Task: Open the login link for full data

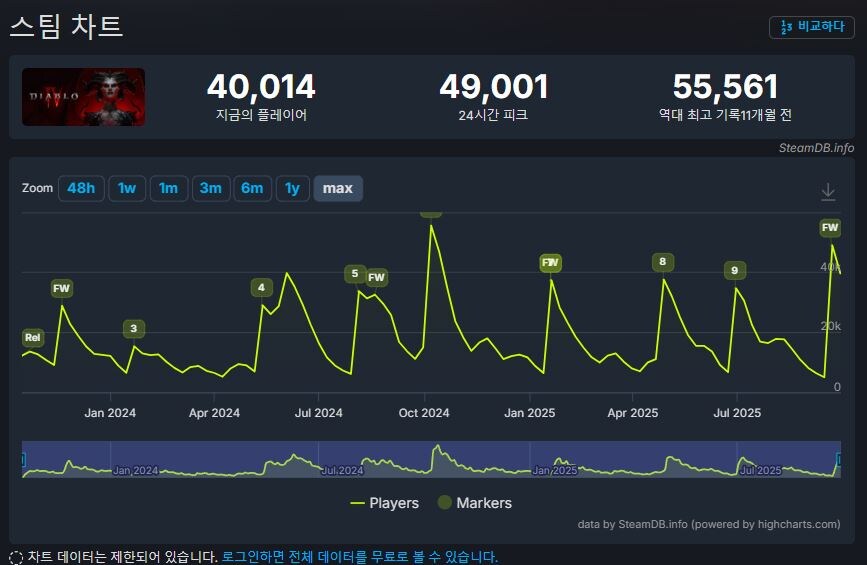Action: pyautogui.click(x=359, y=557)
